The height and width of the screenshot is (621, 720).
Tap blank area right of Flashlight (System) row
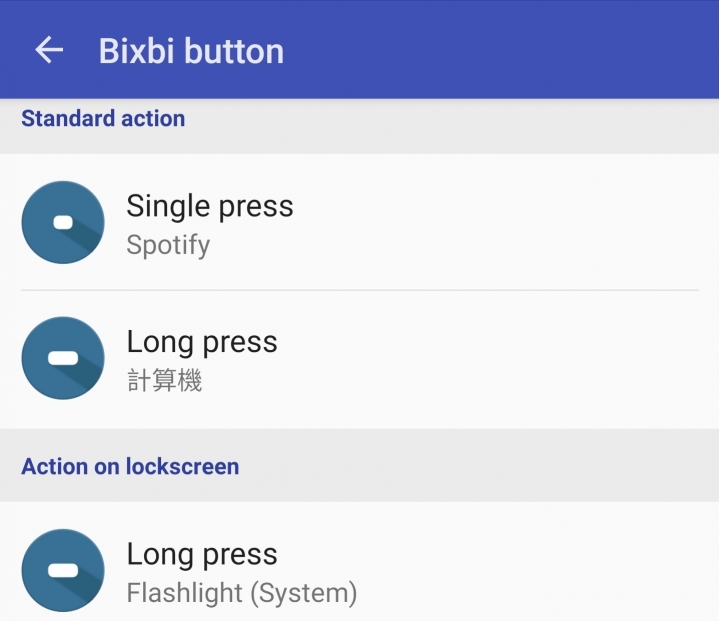pyautogui.click(x=537, y=593)
